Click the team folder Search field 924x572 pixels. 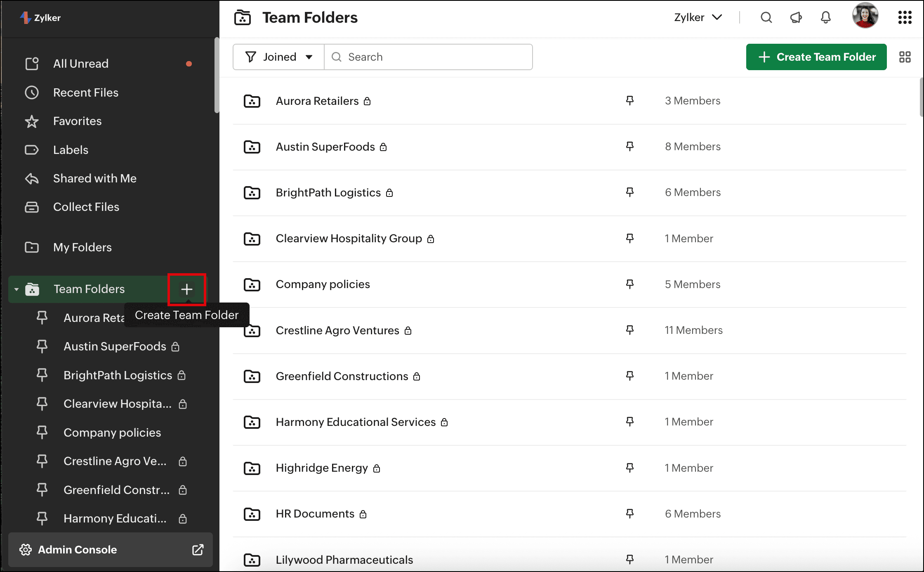click(x=429, y=57)
